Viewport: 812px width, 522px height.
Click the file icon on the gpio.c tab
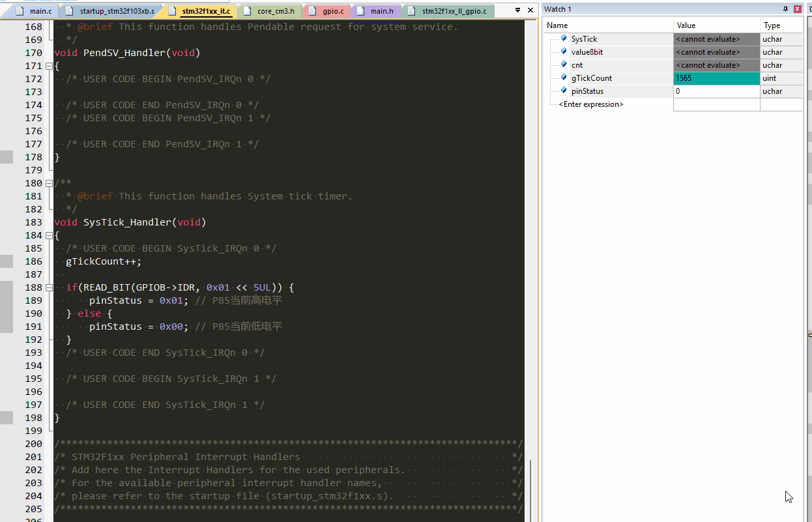pyautogui.click(x=313, y=10)
